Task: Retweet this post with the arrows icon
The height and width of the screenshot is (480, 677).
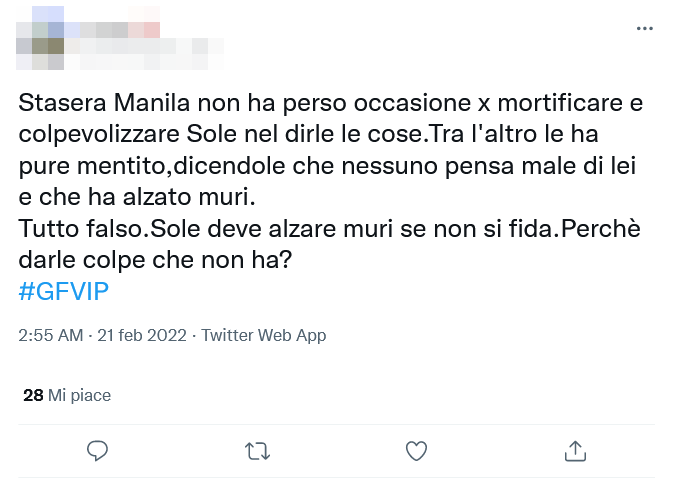Action: click(x=257, y=451)
